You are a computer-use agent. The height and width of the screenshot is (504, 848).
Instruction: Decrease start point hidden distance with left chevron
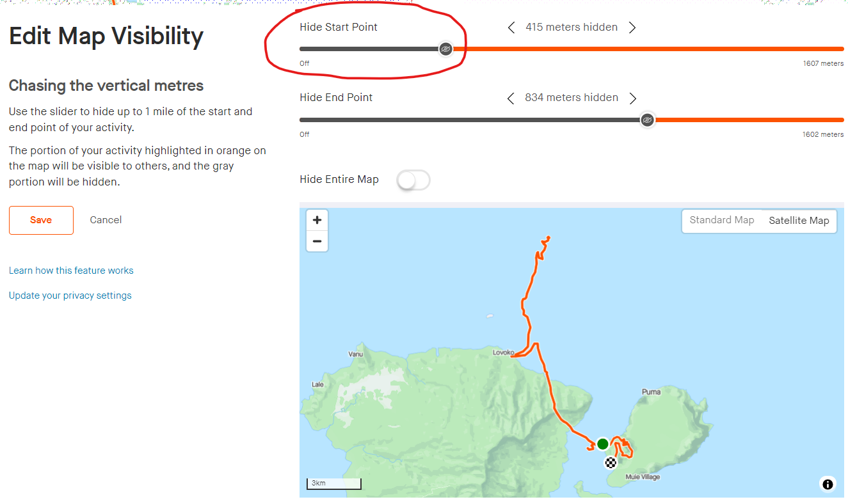[511, 28]
